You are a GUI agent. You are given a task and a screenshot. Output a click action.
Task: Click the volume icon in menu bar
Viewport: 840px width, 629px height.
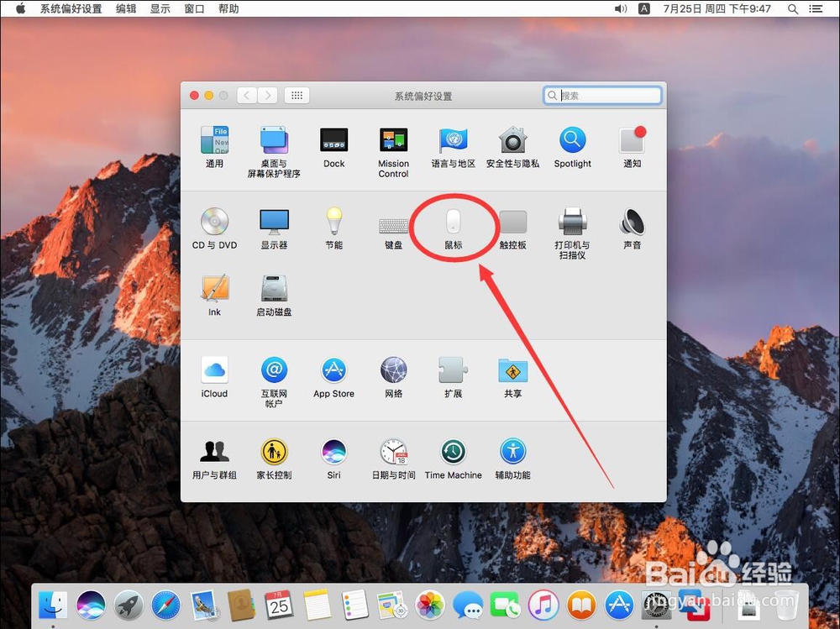[x=621, y=8]
